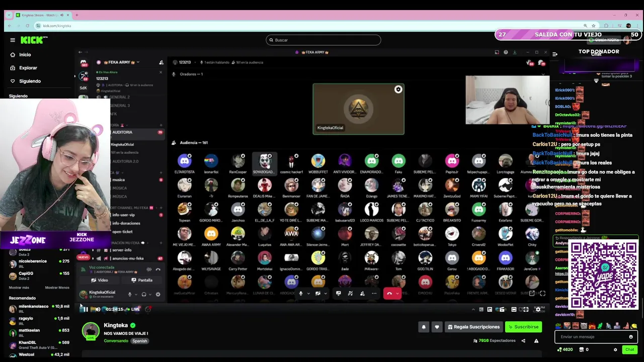Image resolution: width=644 pixels, height=362 pixels.
Task: Open chat settings gear icon
Action: [x=615, y=349]
